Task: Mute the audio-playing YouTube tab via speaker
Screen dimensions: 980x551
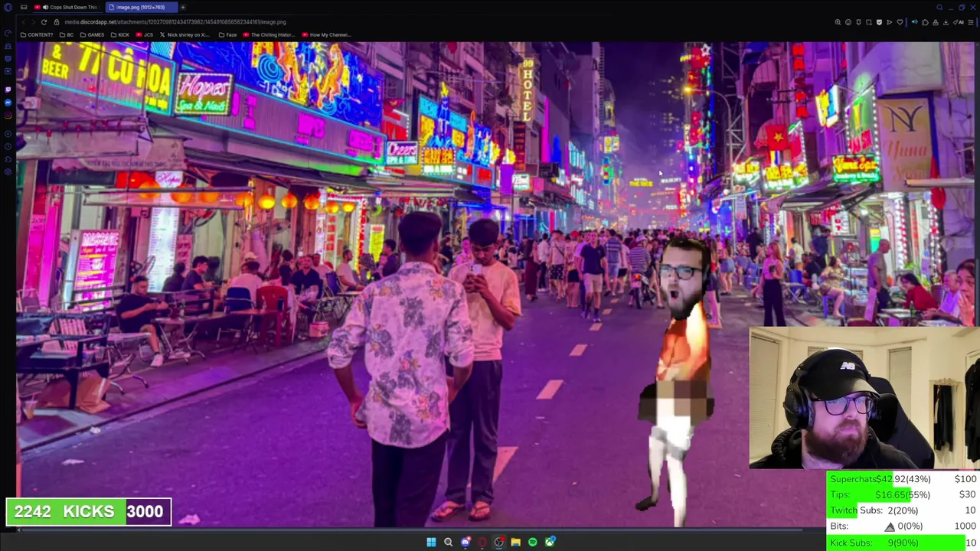Action: [45, 7]
